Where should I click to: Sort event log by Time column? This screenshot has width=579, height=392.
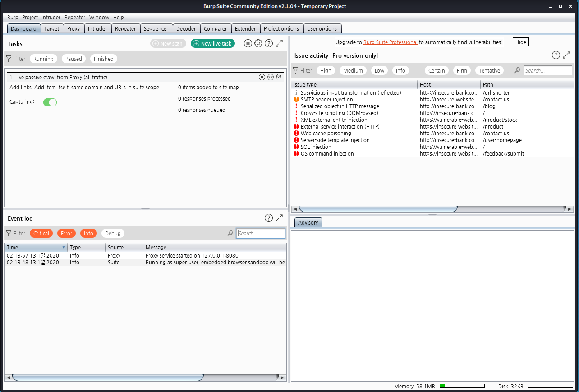(36, 247)
